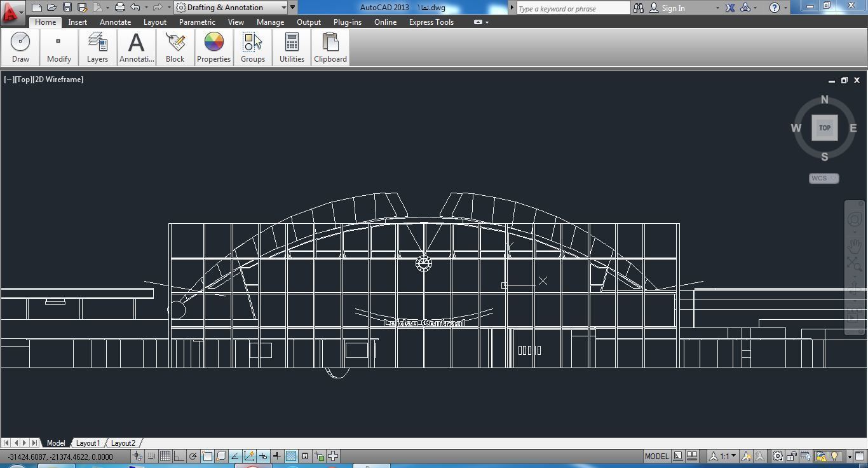This screenshot has width=868, height=468.
Task: Click the binoculars search icon
Action: (x=639, y=8)
